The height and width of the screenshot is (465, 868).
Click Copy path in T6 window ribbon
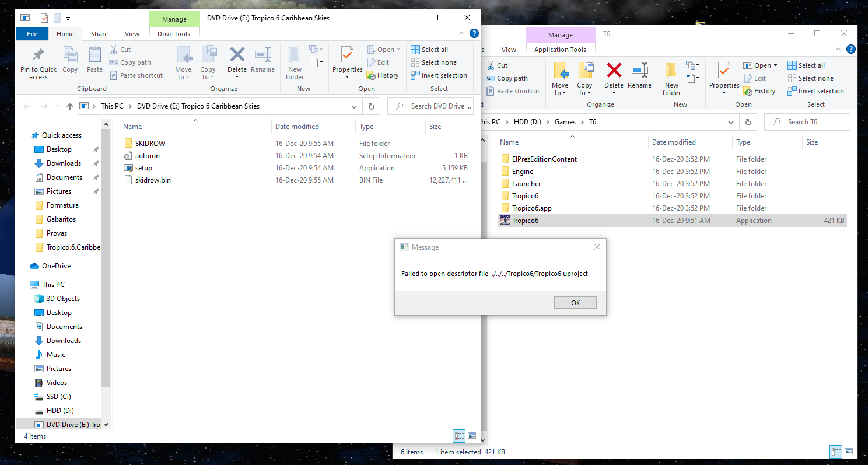507,78
